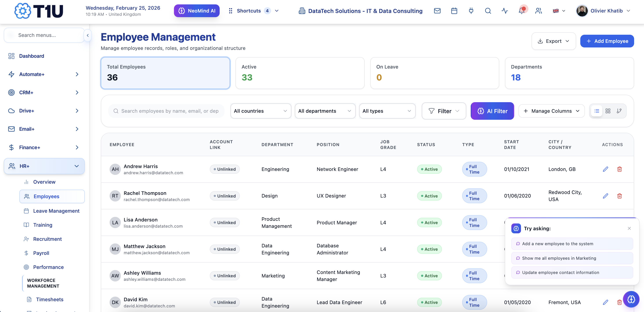
Task: Switch to list view layout
Action: [597, 111]
